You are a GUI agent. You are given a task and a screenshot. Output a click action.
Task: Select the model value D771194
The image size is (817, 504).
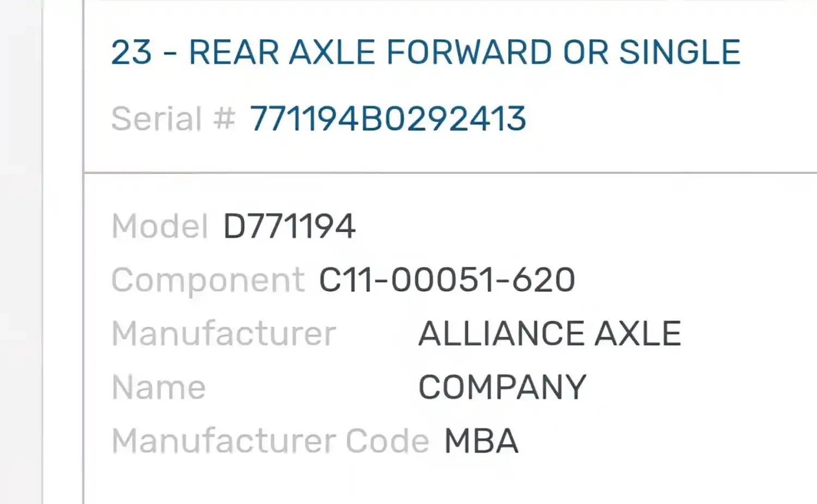289,226
